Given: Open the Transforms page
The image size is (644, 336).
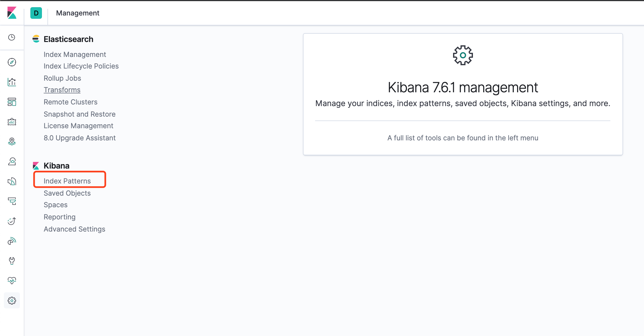Looking at the screenshot, I should coord(62,90).
